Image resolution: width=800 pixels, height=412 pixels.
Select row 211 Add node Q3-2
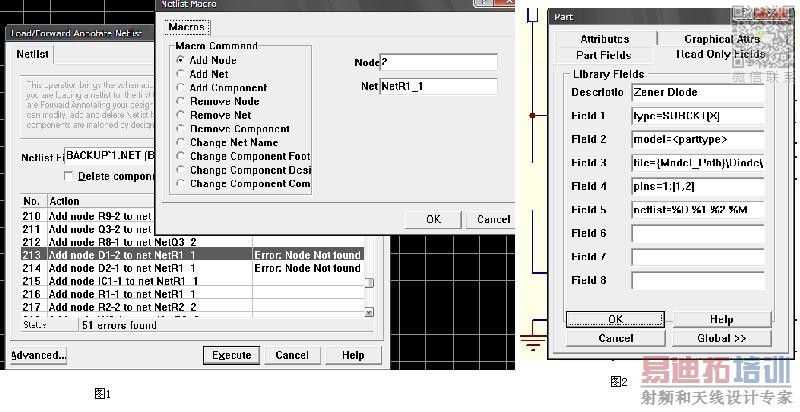tap(88, 229)
